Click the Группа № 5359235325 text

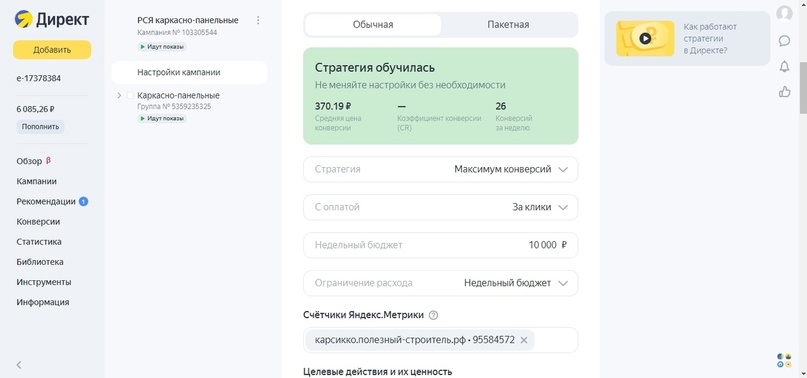pos(174,107)
